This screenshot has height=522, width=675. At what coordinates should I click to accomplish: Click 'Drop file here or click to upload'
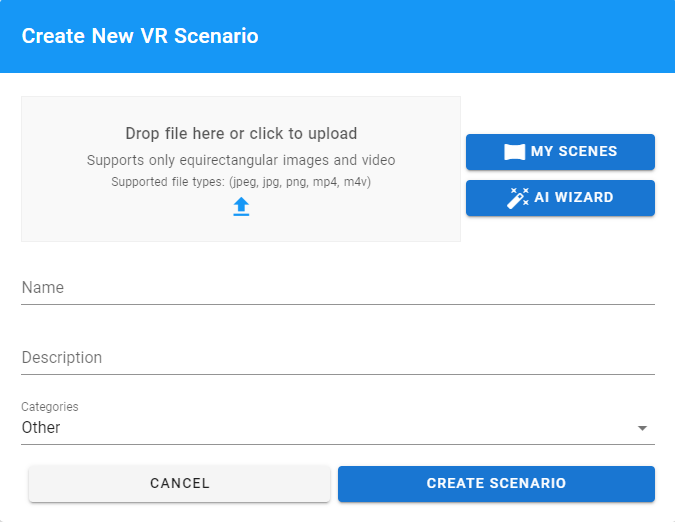point(241,134)
